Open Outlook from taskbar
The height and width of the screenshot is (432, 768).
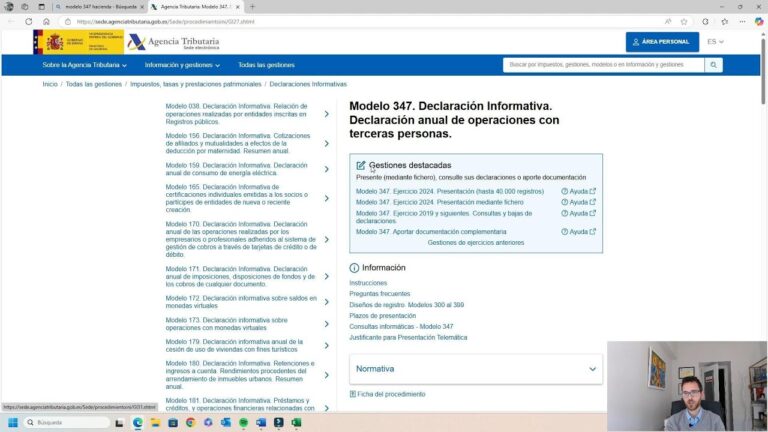click(226, 422)
